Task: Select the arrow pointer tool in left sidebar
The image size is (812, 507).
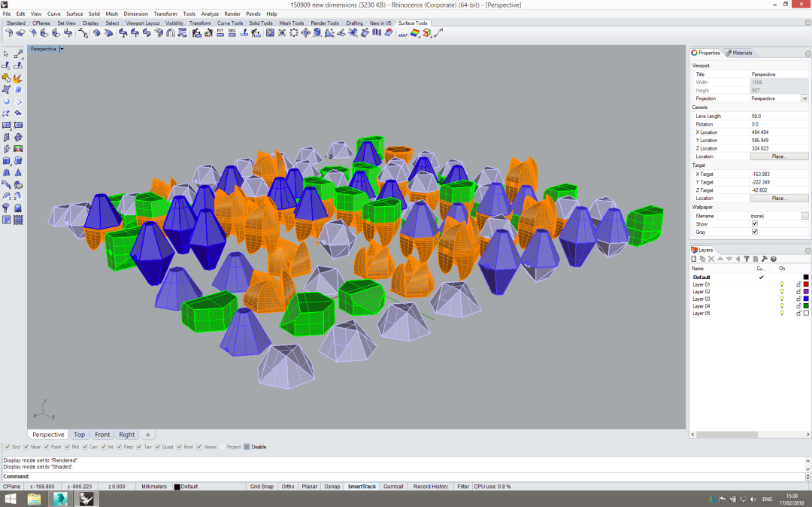Action: (x=7, y=54)
